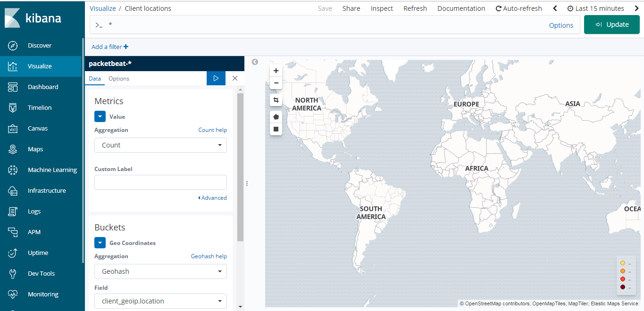Open the Timelion icon
The image size is (644, 311).
[x=13, y=108]
